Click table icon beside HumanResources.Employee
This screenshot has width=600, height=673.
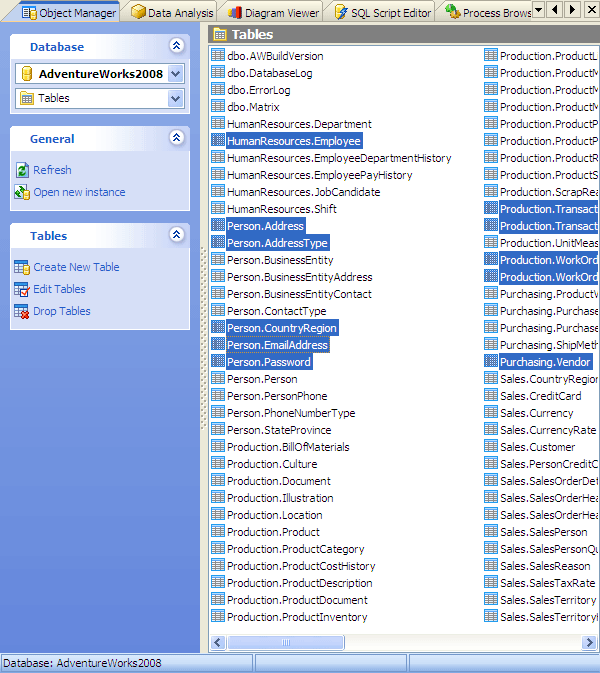pos(218,141)
